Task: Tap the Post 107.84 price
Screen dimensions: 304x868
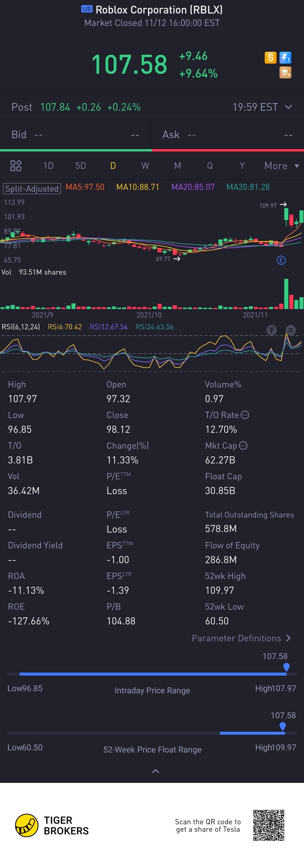Action: click(55, 107)
